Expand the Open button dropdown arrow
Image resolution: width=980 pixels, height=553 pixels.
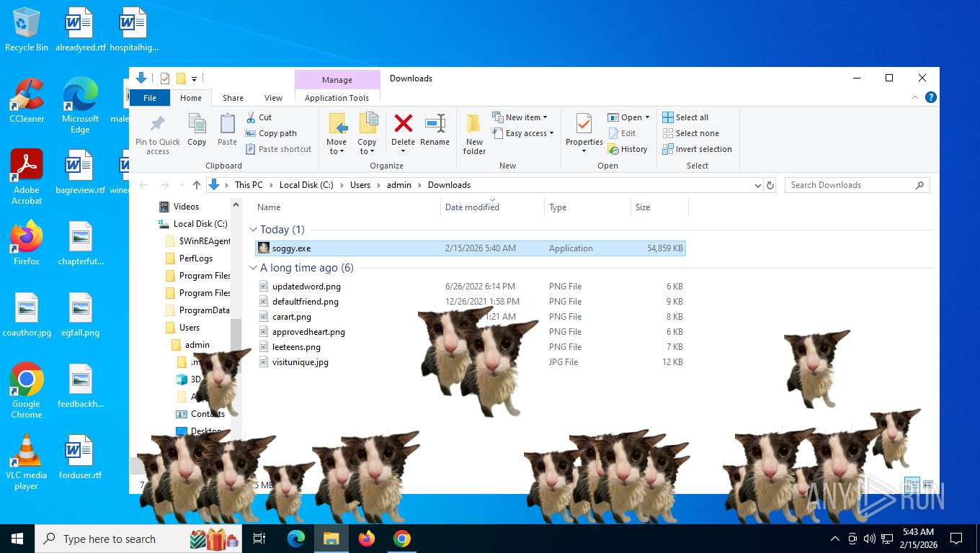pyautogui.click(x=647, y=117)
